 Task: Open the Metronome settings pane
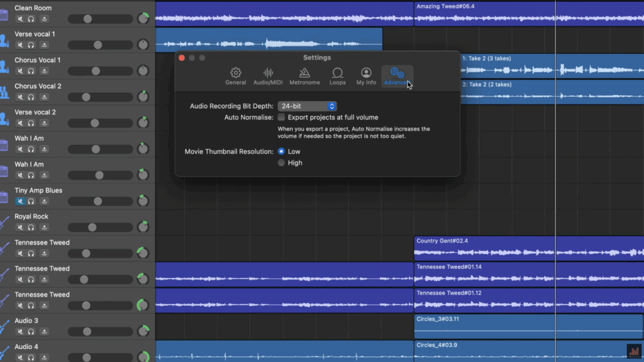304,76
